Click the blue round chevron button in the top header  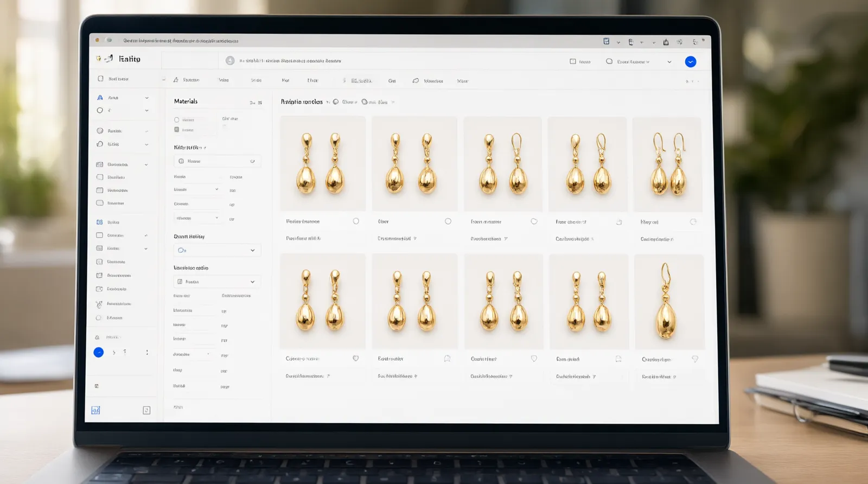[x=691, y=62]
